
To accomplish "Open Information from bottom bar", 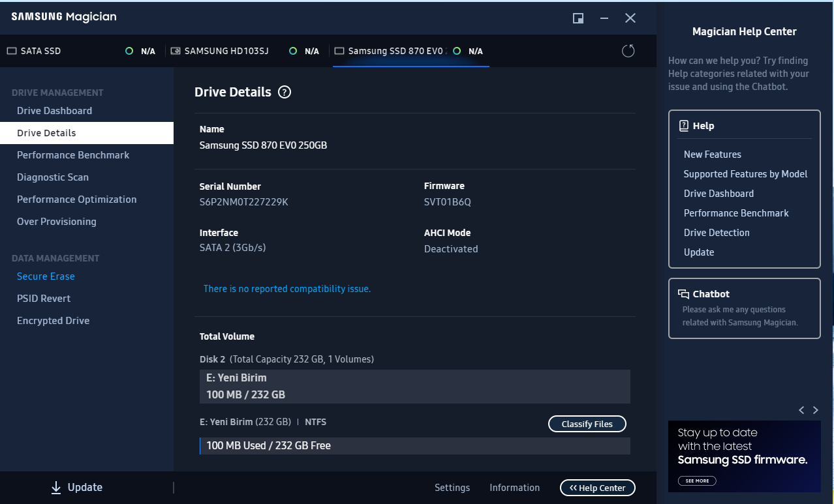I will click(515, 488).
